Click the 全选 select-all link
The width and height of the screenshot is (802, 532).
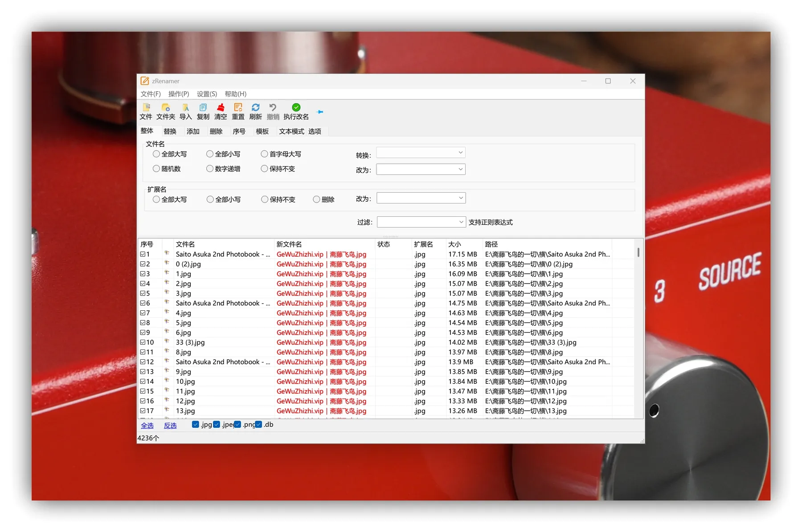147,426
